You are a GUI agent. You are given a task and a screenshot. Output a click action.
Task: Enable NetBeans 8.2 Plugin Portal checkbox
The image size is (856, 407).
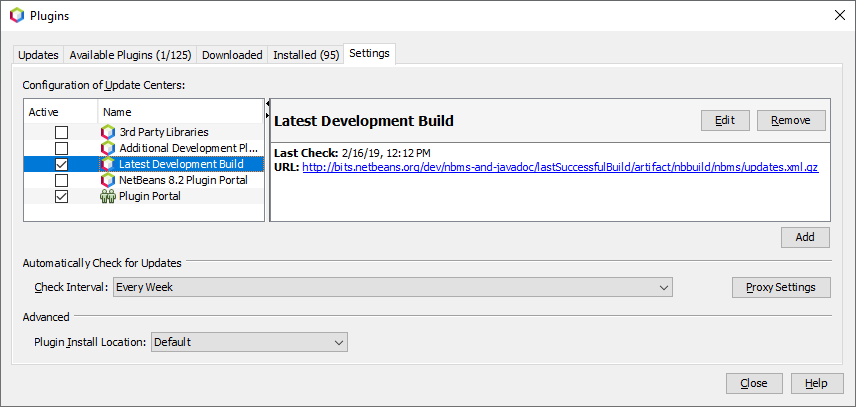tap(62, 180)
